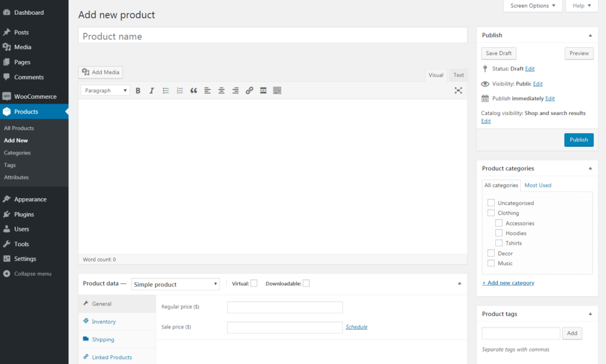The image size is (606, 364).
Task: Enable the Virtual product checkbox
Action: [254, 283]
